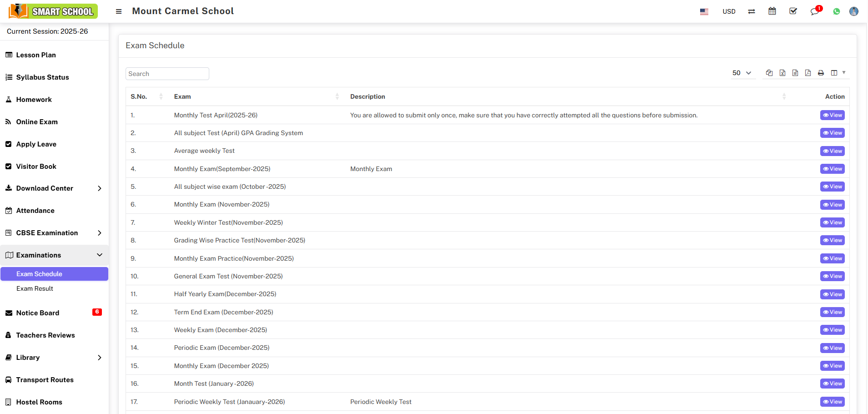Open the task checklist icon in header

[793, 11]
